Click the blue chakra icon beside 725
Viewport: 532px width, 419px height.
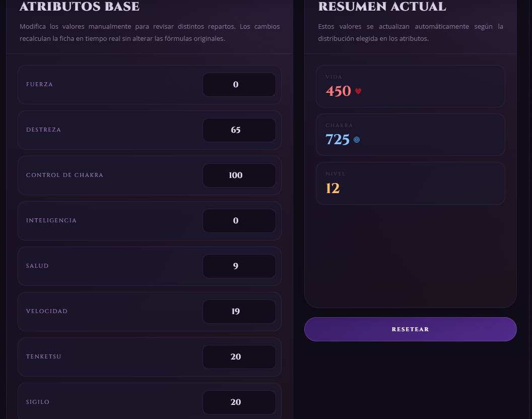coord(357,140)
